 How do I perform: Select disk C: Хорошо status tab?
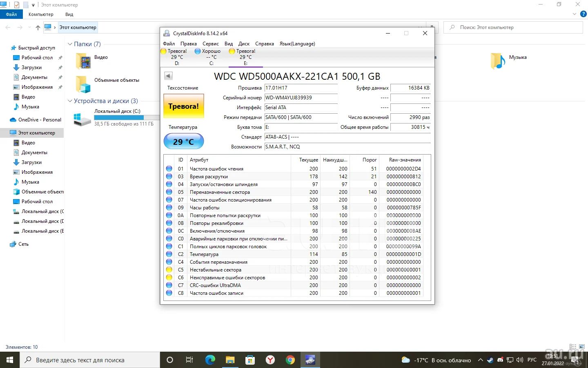point(212,57)
